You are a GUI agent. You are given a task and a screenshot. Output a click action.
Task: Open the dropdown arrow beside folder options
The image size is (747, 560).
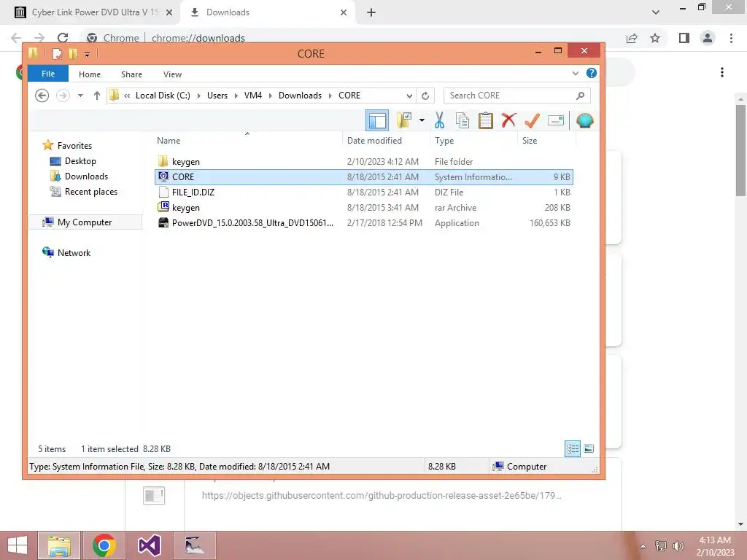pos(422,120)
